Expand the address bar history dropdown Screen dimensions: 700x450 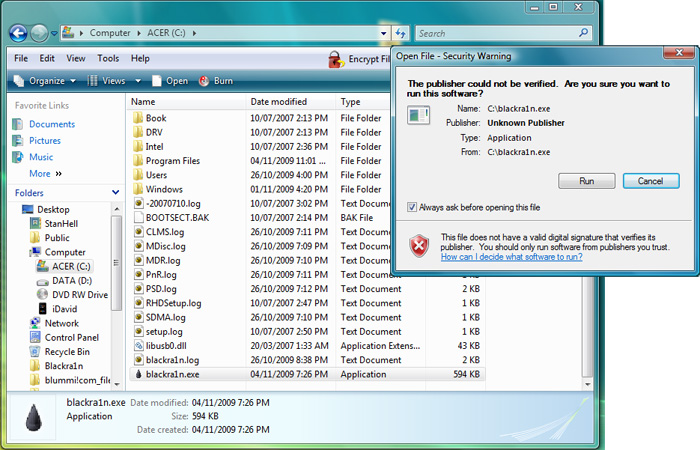point(383,33)
